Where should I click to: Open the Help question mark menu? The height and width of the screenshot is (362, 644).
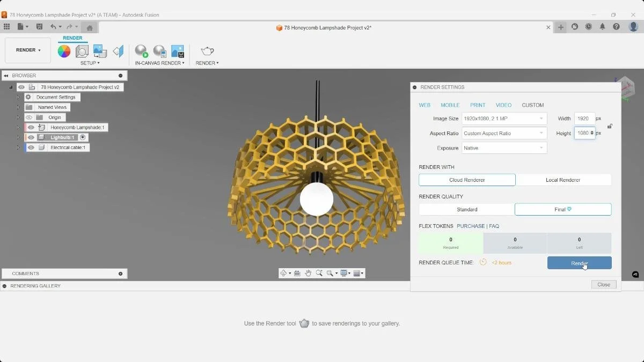617,27
